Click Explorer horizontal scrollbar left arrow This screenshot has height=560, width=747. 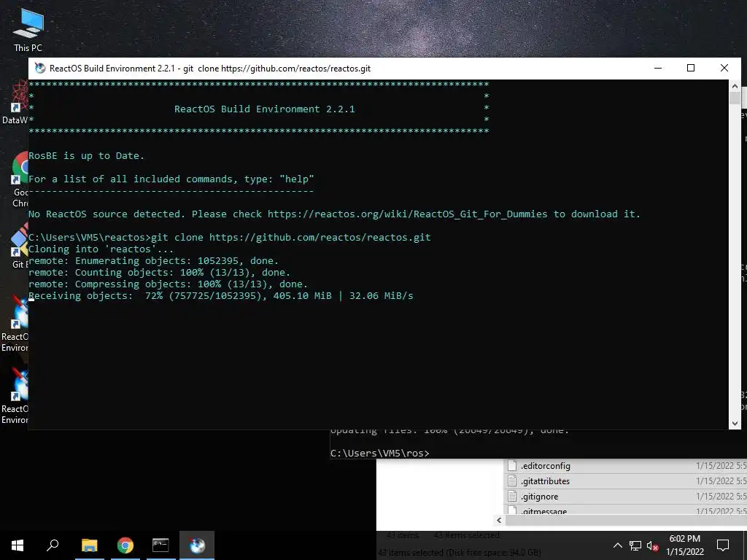[x=499, y=520]
